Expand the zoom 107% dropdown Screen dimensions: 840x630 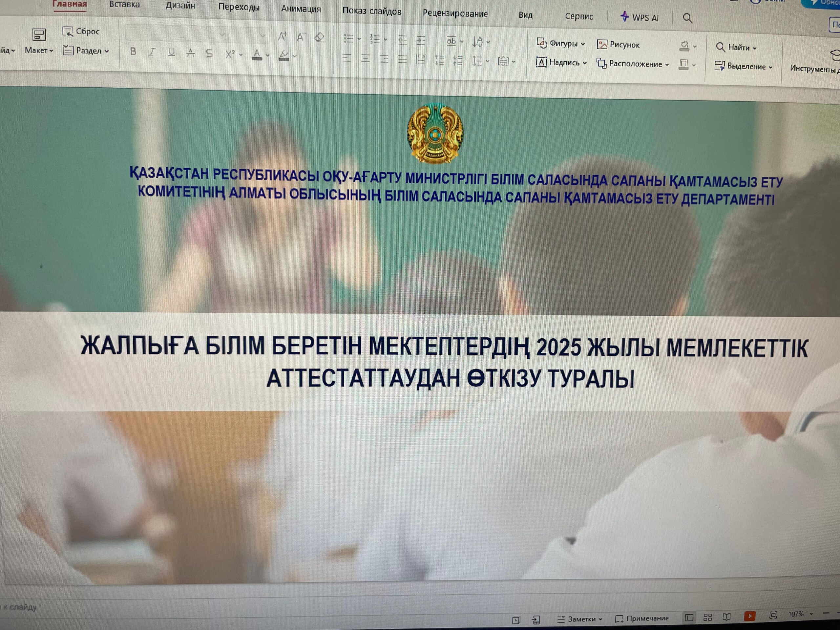[811, 614]
